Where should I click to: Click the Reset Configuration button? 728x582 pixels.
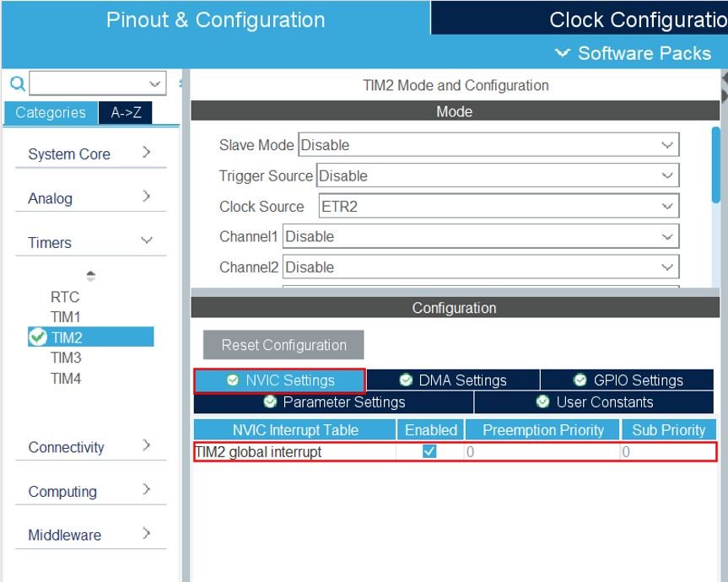[x=283, y=345]
